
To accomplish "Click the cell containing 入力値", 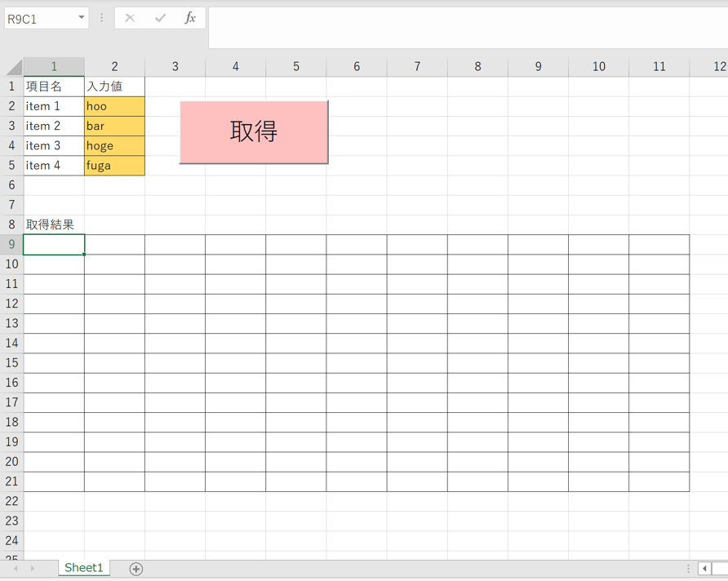I will pyautogui.click(x=114, y=86).
